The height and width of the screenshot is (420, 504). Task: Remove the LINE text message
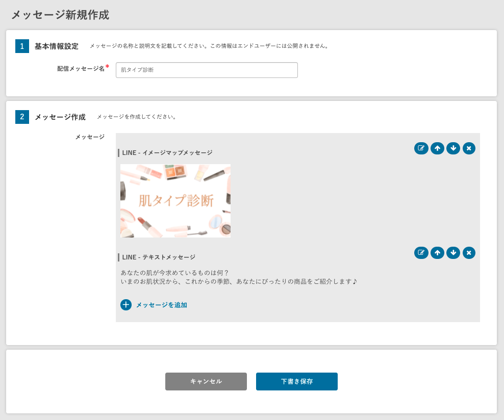click(469, 253)
